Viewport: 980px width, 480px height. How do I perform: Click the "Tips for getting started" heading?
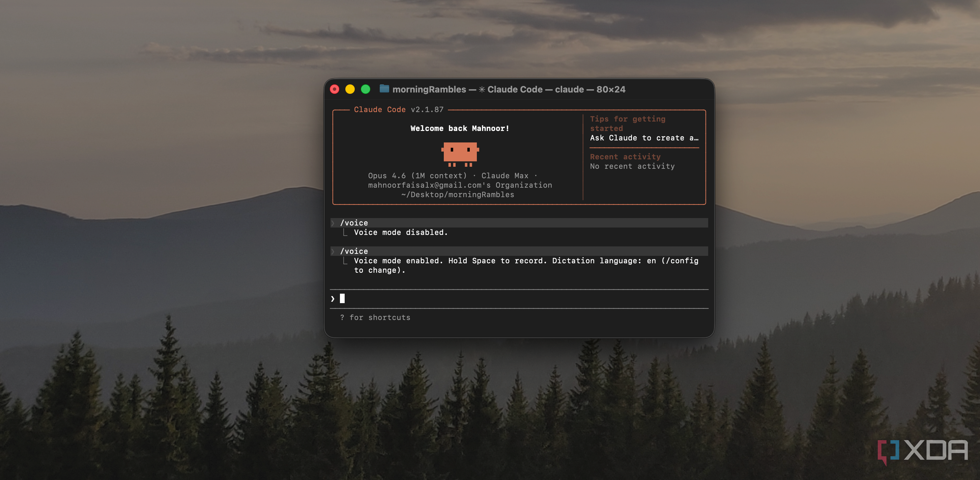[628, 124]
